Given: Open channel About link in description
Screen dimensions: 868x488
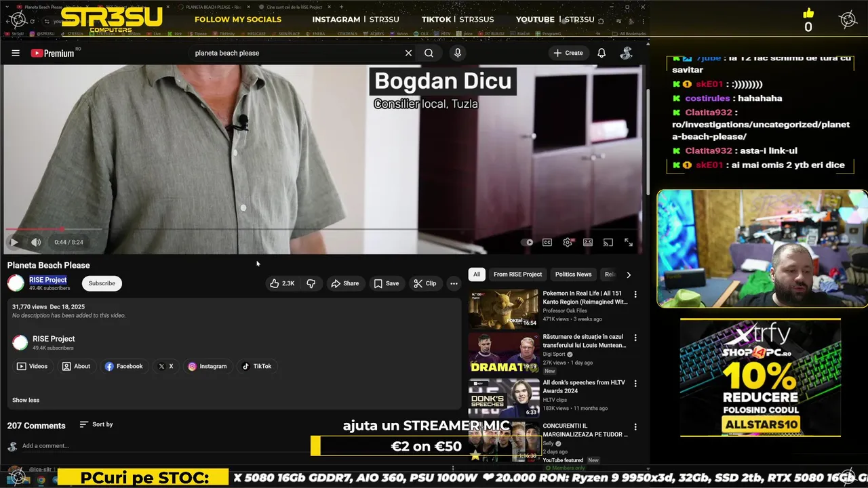Looking at the screenshot, I should (x=76, y=366).
